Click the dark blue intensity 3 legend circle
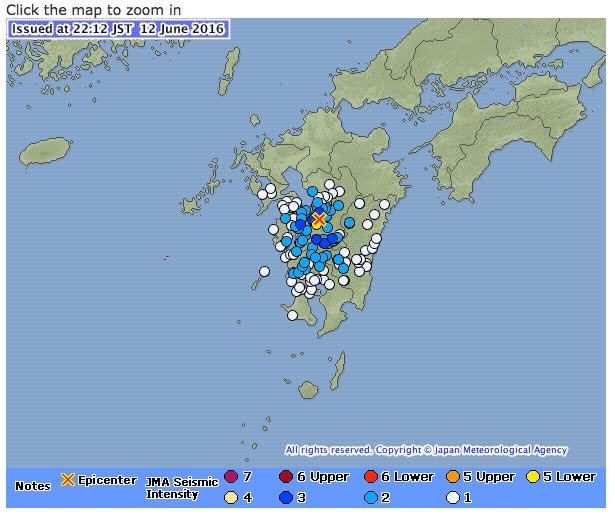Screen dimensions: 615x518 pyautogui.click(x=287, y=496)
